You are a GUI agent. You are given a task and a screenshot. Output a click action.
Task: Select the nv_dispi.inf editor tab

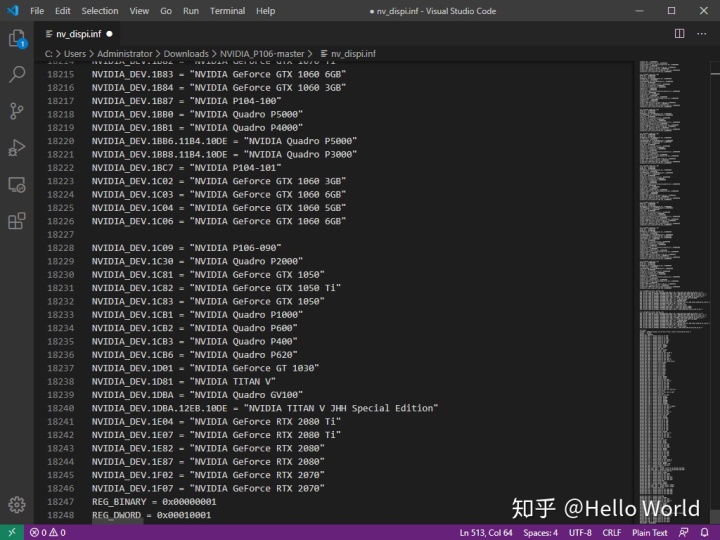click(79, 34)
